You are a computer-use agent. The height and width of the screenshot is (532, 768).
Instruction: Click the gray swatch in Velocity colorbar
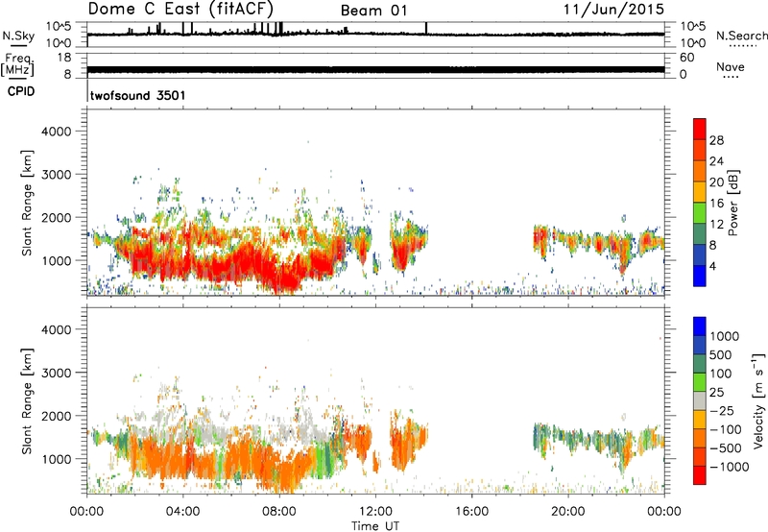pyautogui.click(x=700, y=400)
